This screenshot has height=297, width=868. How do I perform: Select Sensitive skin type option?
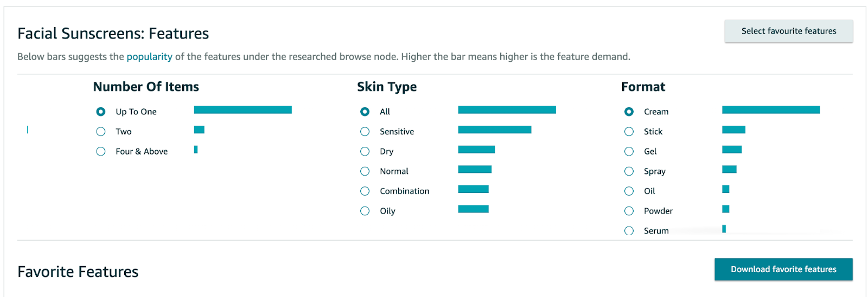tap(365, 132)
